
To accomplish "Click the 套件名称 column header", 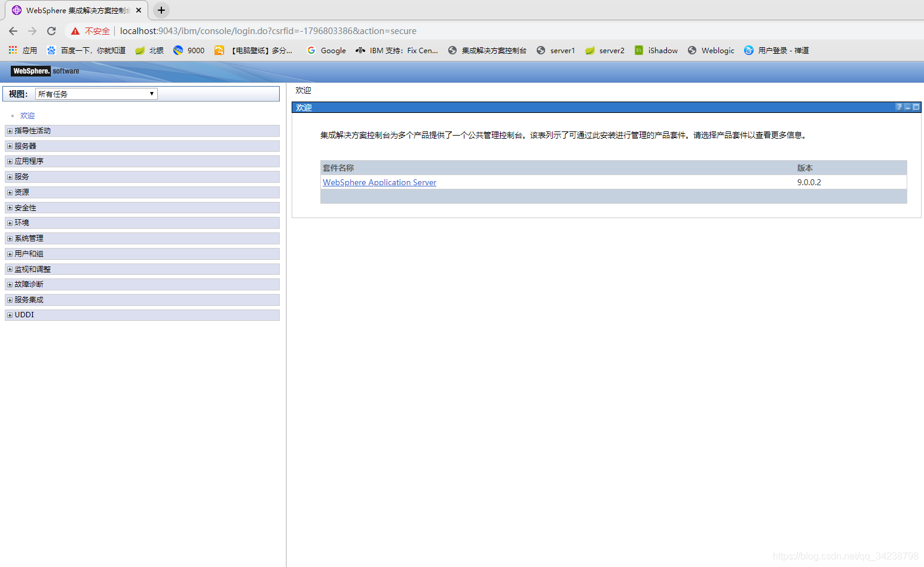I will coord(338,168).
